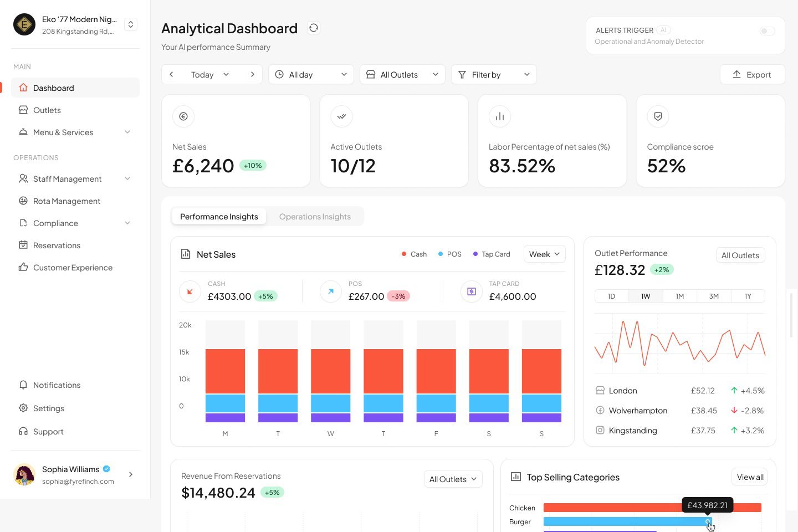Viewport: 798px width, 532px height.
Task: Click the Wolverhampton Facebook icon
Action: coord(600,410)
